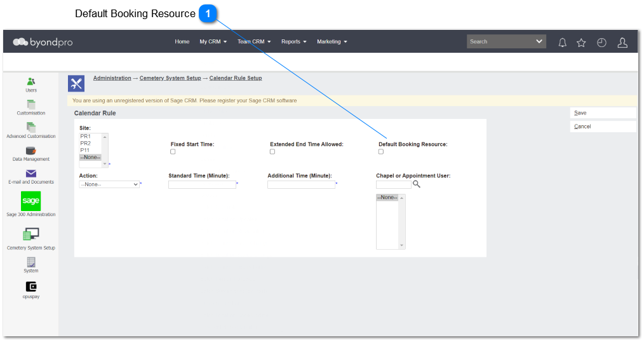The width and height of the screenshot is (644, 342).
Task: Open the System sidebar icon
Action: (31, 262)
